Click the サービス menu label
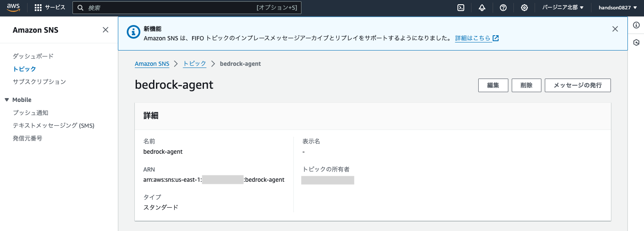Screen dimensions: 644x231 pyautogui.click(x=55, y=8)
